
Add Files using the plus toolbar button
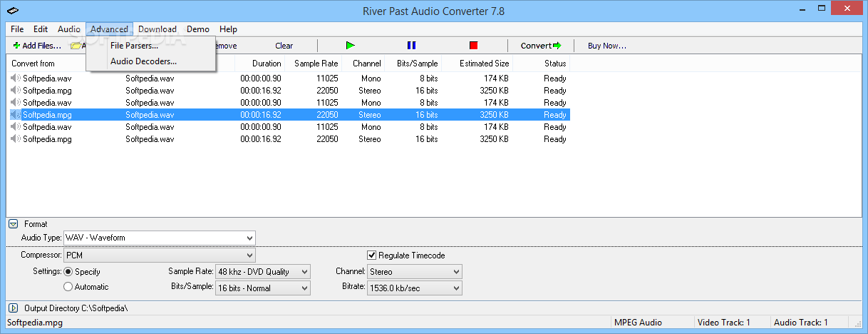(x=37, y=46)
